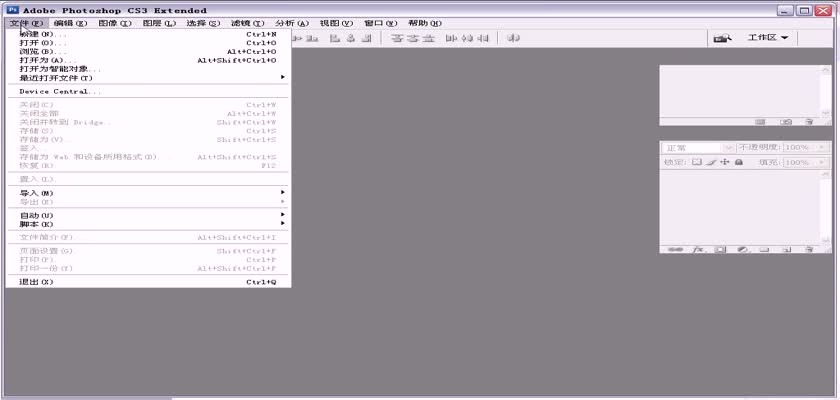Viewport: 840px width, 400px height.
Task: Click the link layers icon
Action: tap(676, 250)
